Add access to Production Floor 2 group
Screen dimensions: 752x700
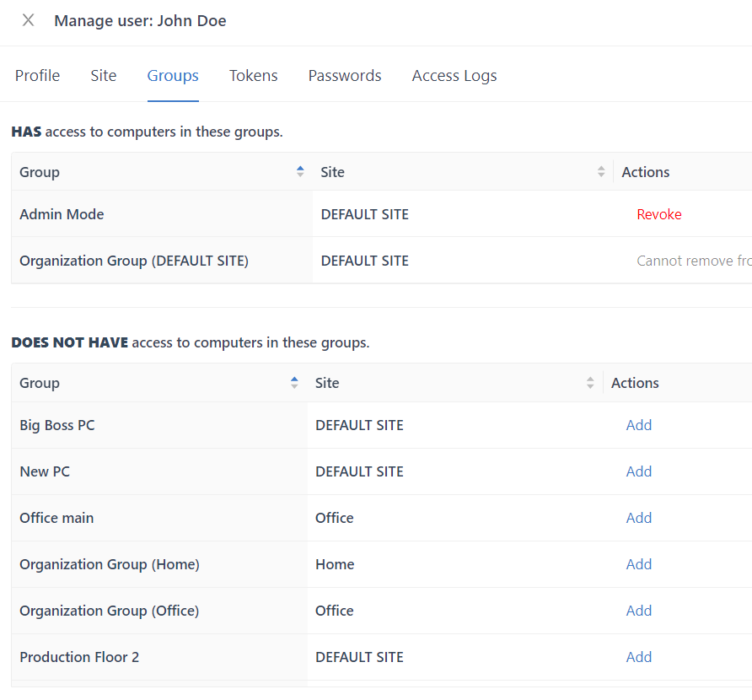coord(638,657)
